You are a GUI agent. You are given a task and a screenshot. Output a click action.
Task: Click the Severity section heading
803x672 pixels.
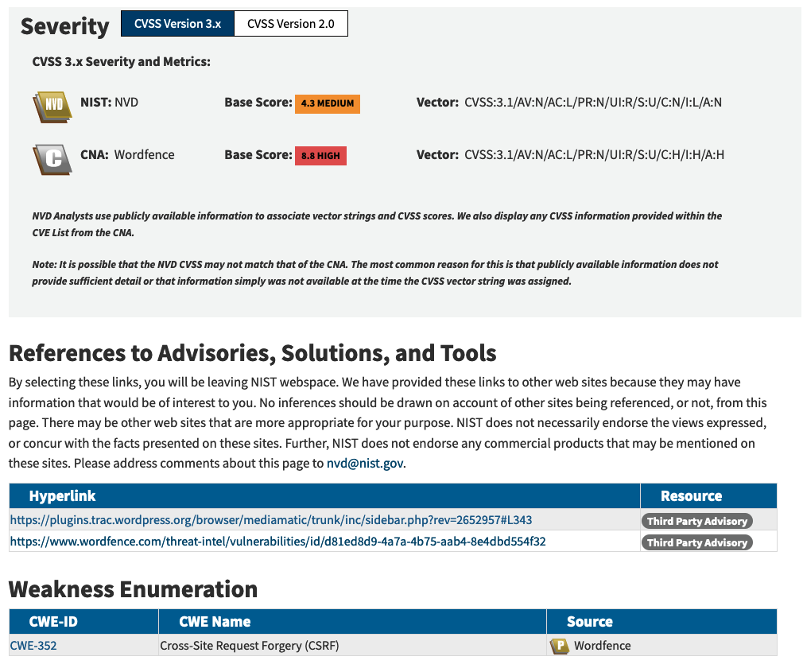64,26
